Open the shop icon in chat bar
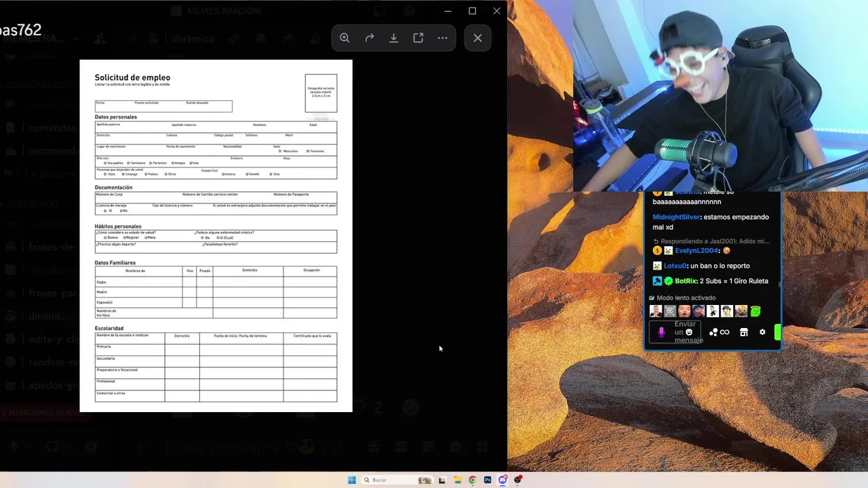This screenshot has width=868, height=488. point(744,332)
